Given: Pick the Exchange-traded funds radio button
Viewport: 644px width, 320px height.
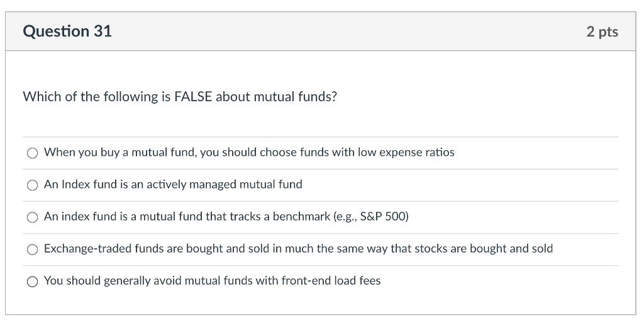Looking at the screenshot, I should tap(32, 249).
